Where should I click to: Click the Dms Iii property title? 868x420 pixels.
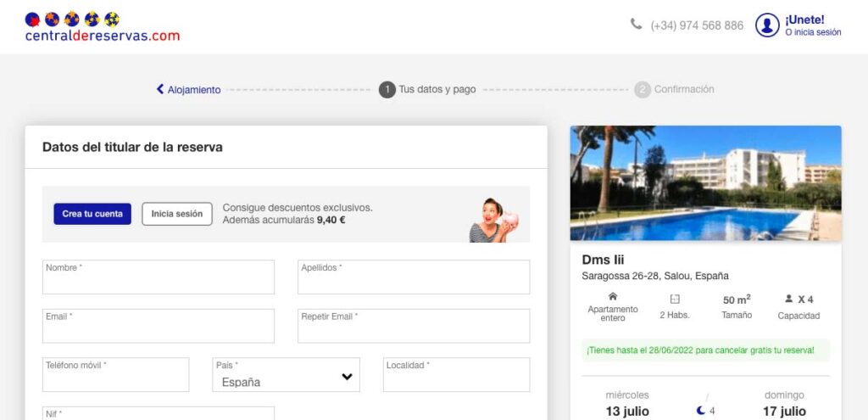(x=603, y=260)
